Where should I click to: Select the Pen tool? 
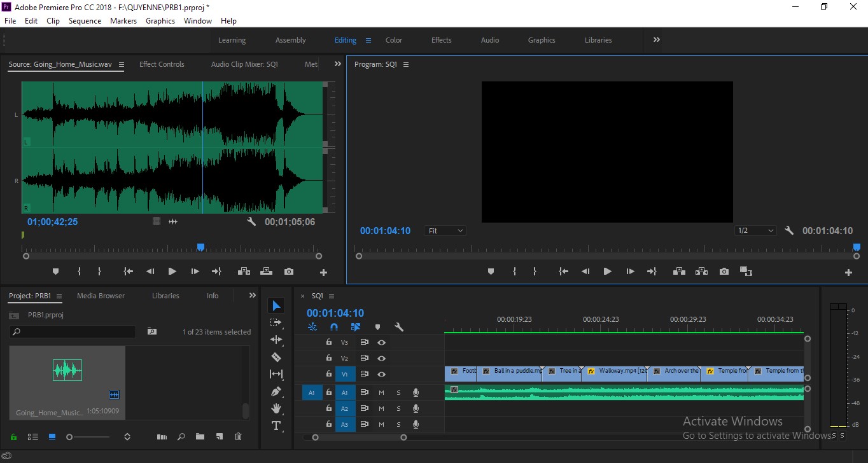click(x=276, y=391)
